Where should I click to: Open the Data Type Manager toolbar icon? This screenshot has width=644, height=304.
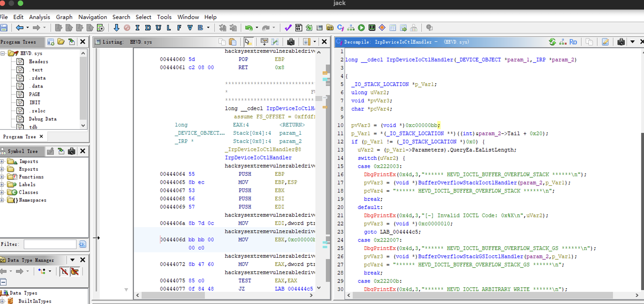[330, 28]
